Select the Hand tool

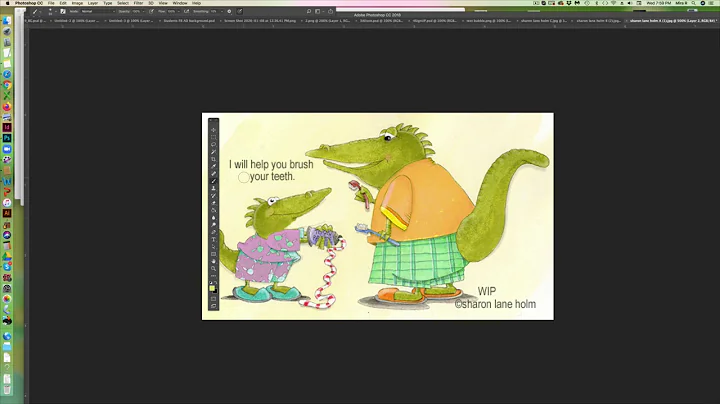(x=214, y=261)
